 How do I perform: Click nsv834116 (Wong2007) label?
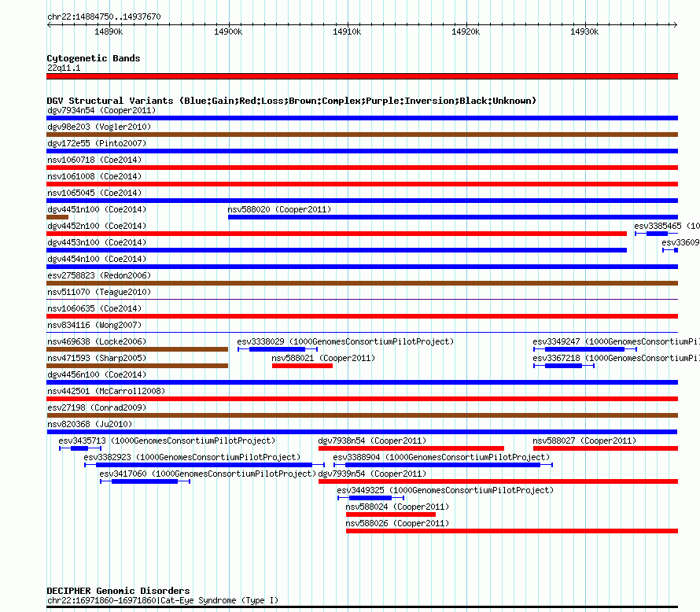[x=94, y=325]
